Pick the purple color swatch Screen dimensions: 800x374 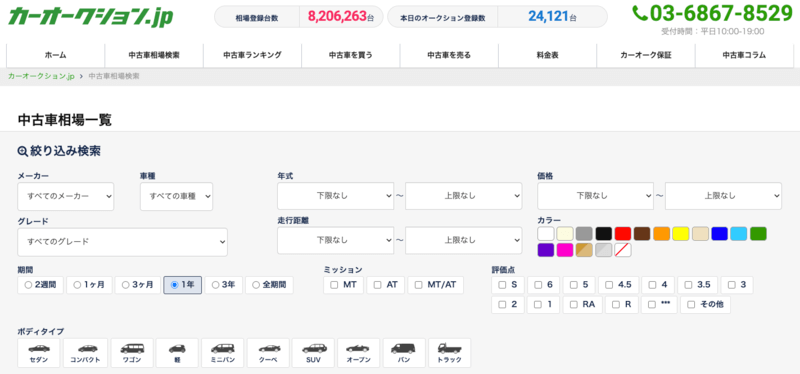546,250
